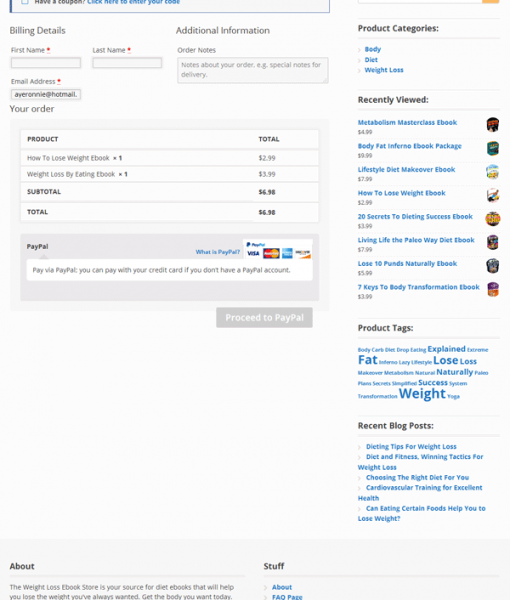Click the PayPal credit cards logo image
The image size is (510, 600).
click(278, 250)
